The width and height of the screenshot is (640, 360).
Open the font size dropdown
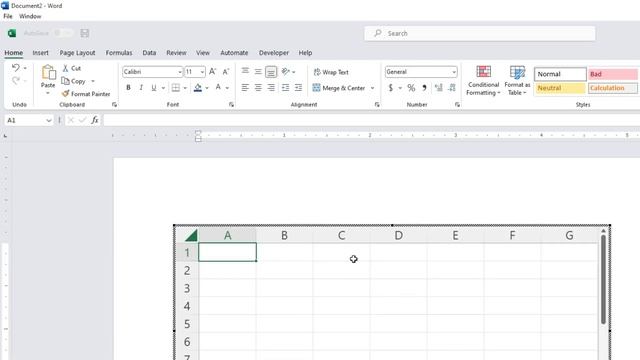pyautogui.click(x=202, y=72)
